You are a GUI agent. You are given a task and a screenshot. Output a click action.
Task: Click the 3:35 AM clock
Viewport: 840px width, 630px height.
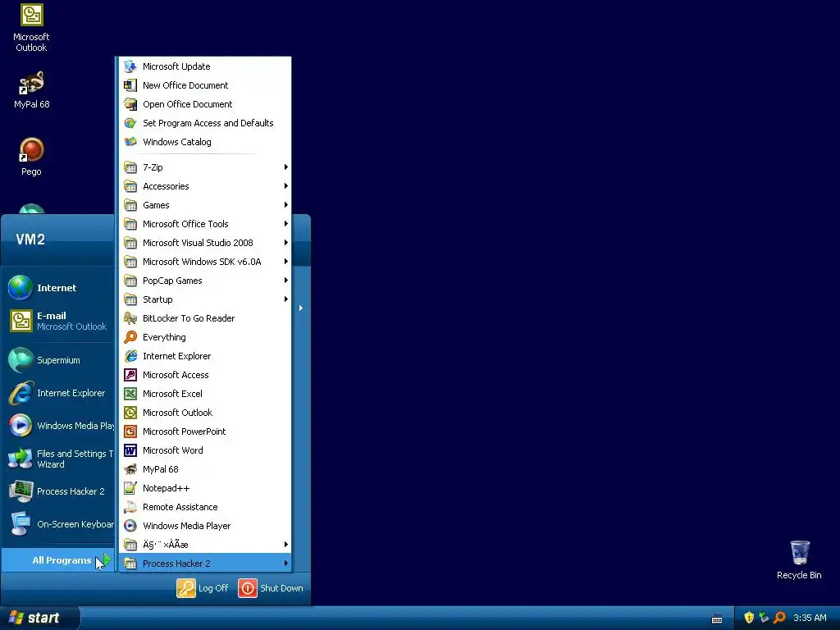click(810, 618)
